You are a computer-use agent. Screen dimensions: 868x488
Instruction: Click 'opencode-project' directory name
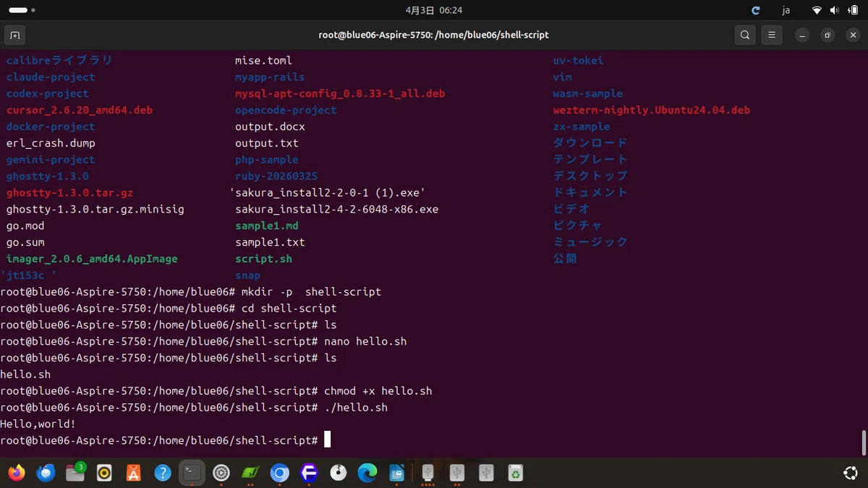point(286,111)
